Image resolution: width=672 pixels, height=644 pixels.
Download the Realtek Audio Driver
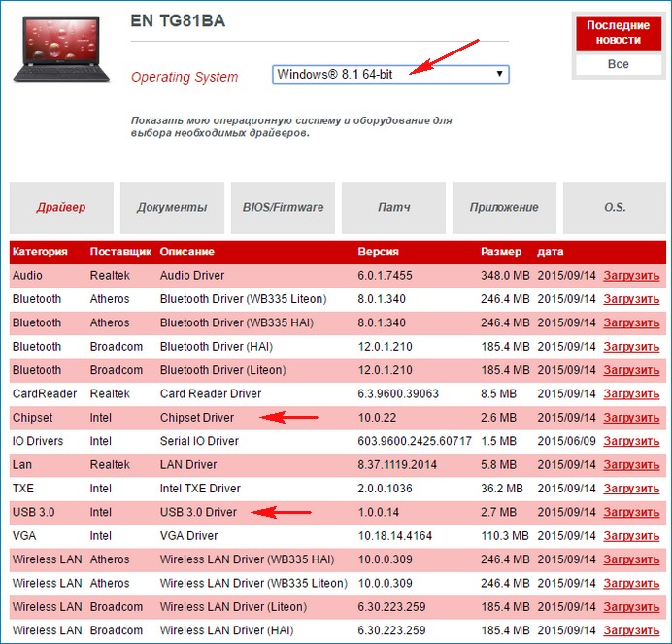631,276
